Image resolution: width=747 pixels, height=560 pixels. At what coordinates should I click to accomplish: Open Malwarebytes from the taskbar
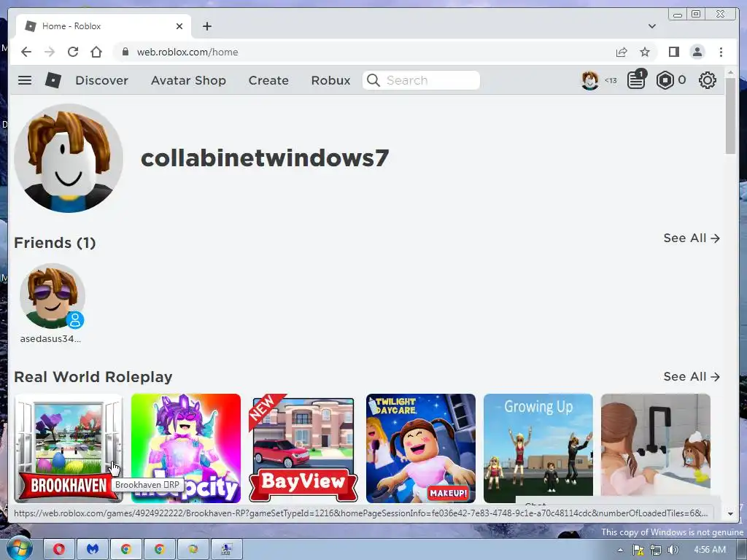pyautogui.click(x=93, y=549)
